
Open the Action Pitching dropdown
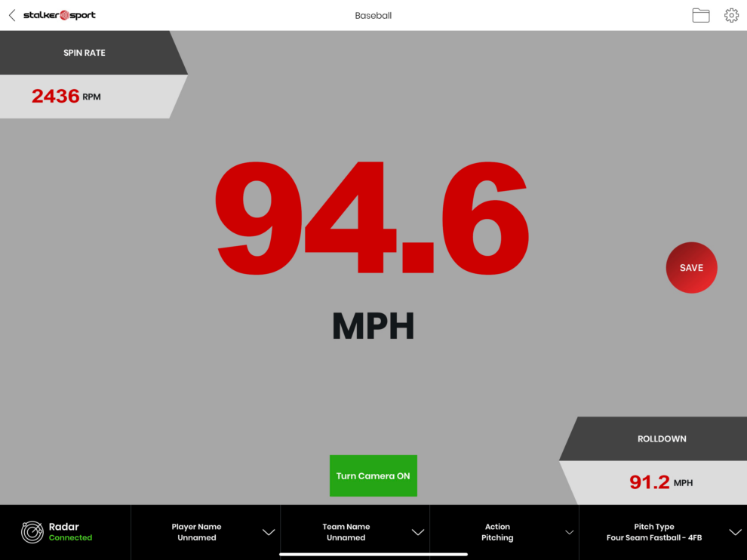click(497, 532)
